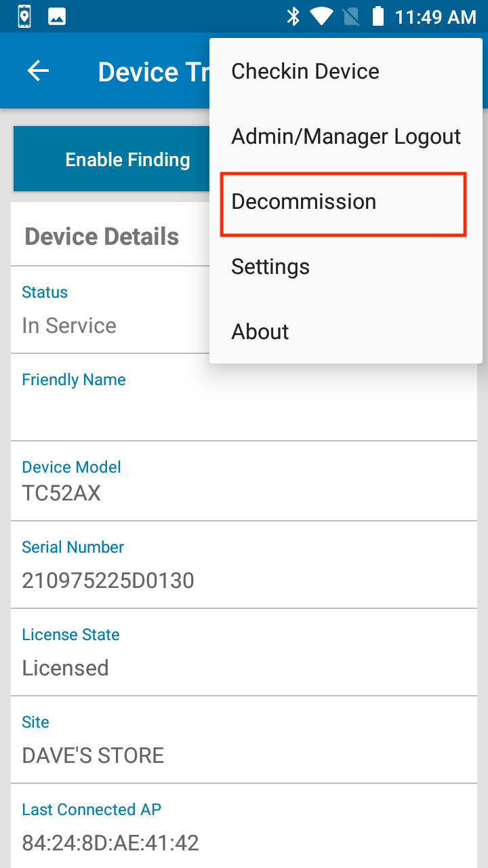This screenshot has width=488, height=868.
Task: Tap the Wi-Fi signal status icon
Action: (x=322, y=17)
